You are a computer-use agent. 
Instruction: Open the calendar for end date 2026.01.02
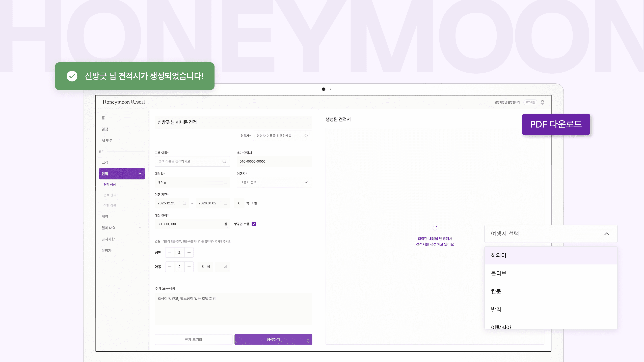(x=225, y=203)
